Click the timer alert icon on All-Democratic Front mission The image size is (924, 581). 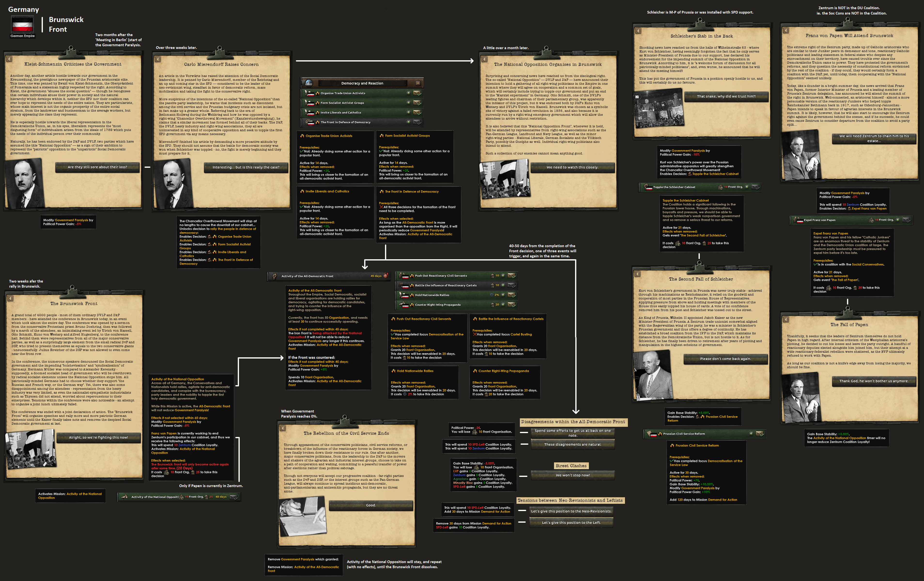click(386, 276)
